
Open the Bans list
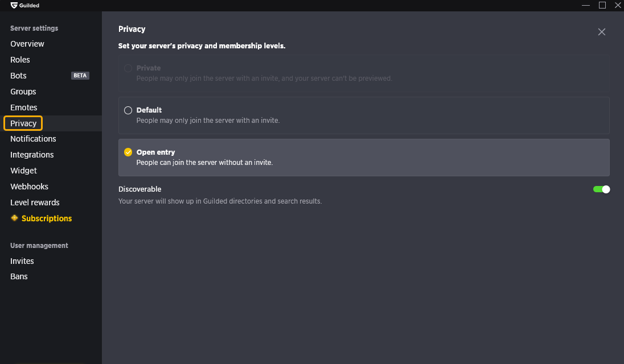pos(19,276)
